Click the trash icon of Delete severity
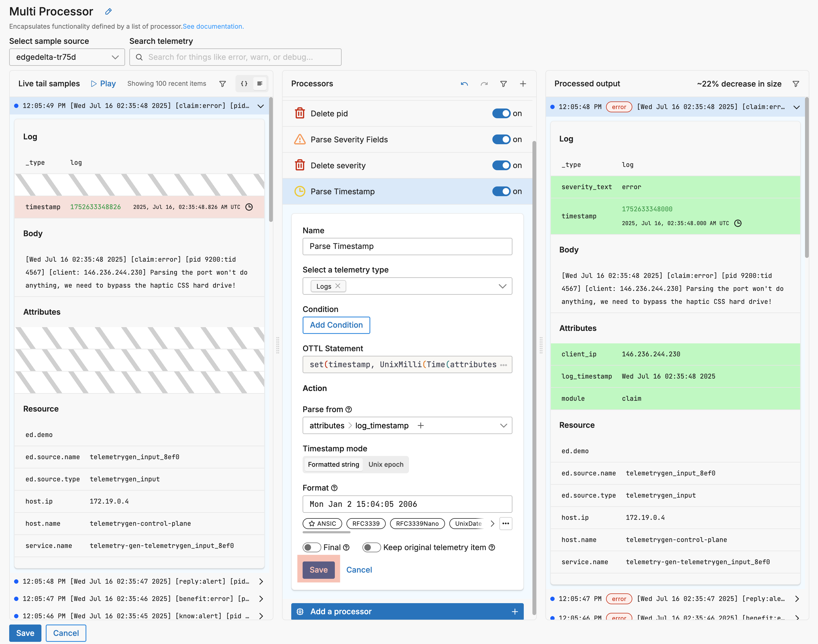The image size is (818, 644). (x=300, y=165)
